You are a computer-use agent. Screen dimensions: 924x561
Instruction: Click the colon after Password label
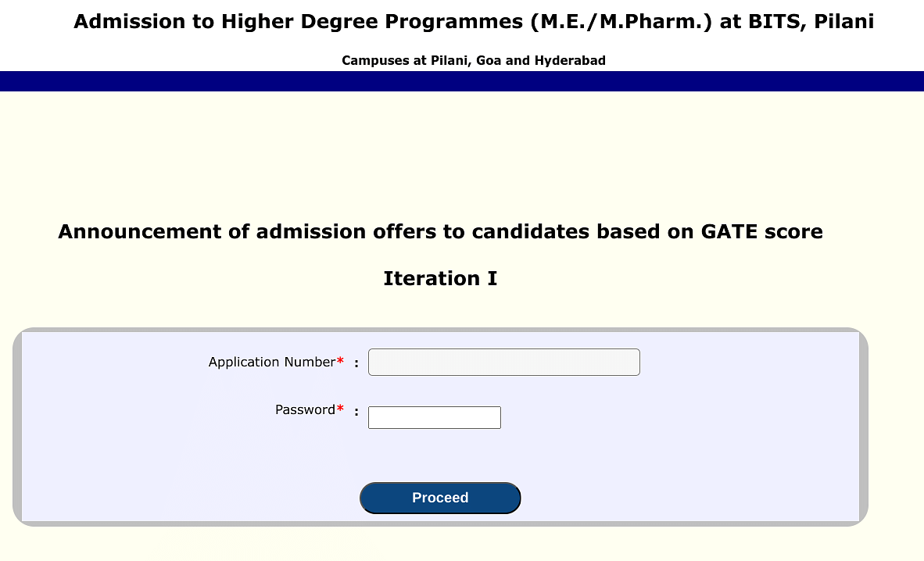click(x=356, y=411)
